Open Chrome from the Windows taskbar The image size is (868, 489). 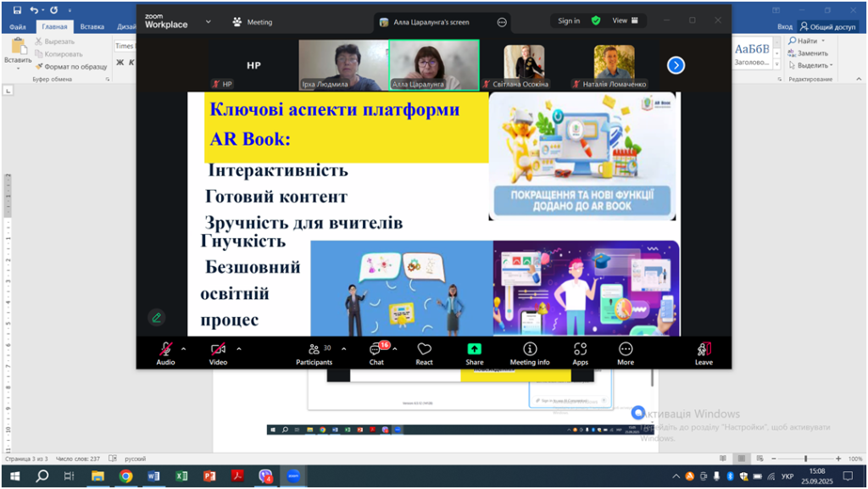click(125, 476)
